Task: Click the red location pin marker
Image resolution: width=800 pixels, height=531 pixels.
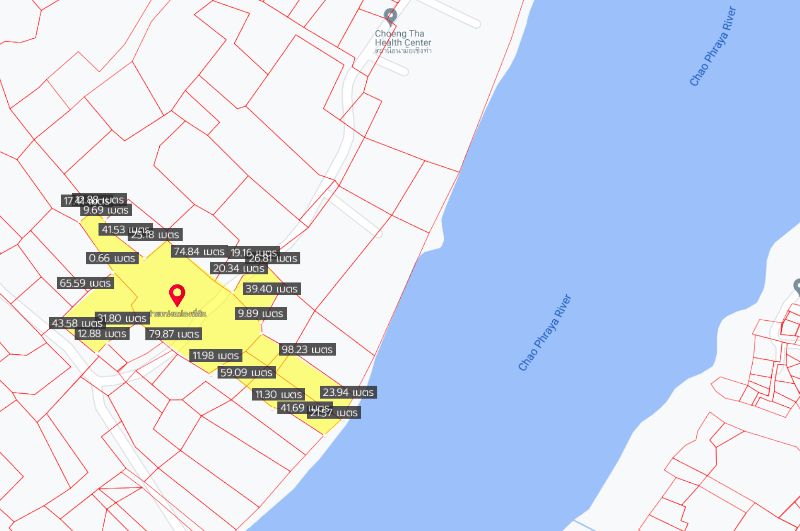Action: click(177, 294)
